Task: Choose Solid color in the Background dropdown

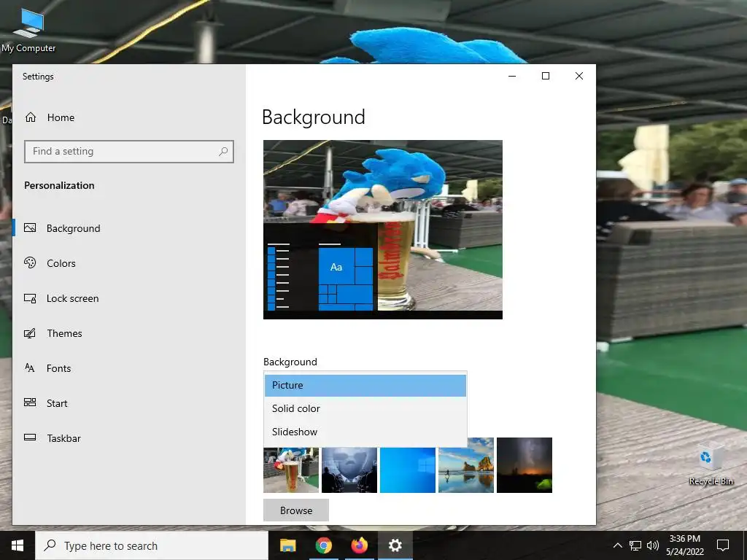Action: [365, 408]
